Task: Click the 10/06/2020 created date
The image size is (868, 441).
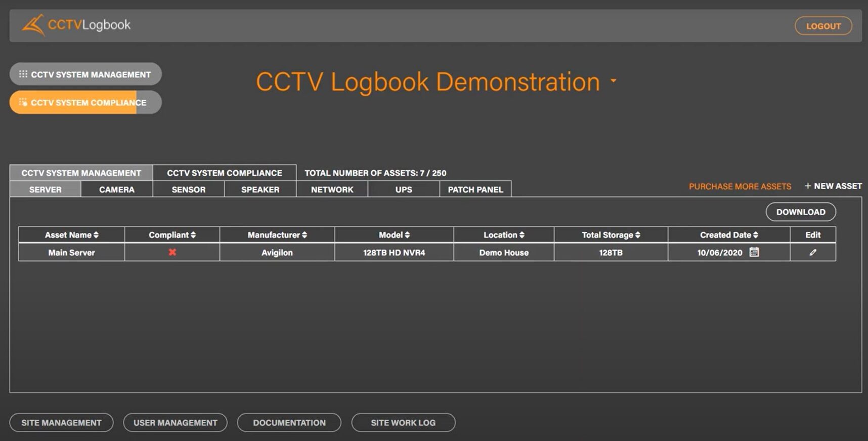Action: pos(720,253)
